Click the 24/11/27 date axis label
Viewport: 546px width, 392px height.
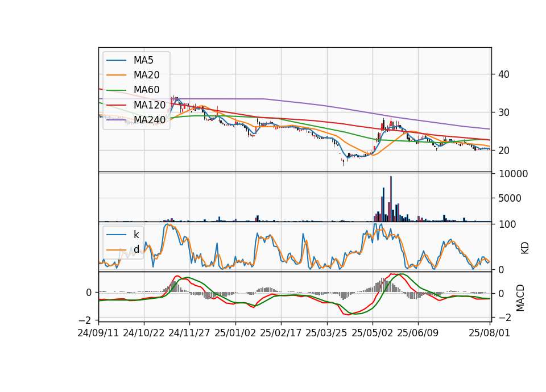[189, 333]
